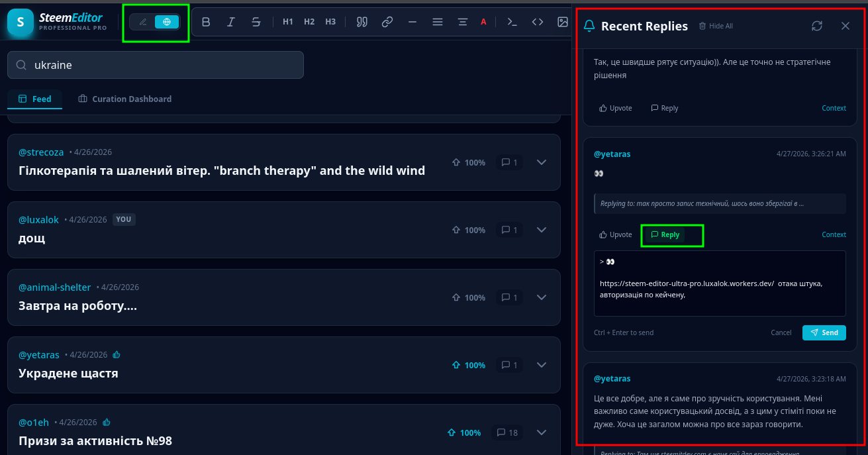The height and width of the screenshot is (455, 868).
Task: Insert a horizontal rule line
Action: coord(412,22)
